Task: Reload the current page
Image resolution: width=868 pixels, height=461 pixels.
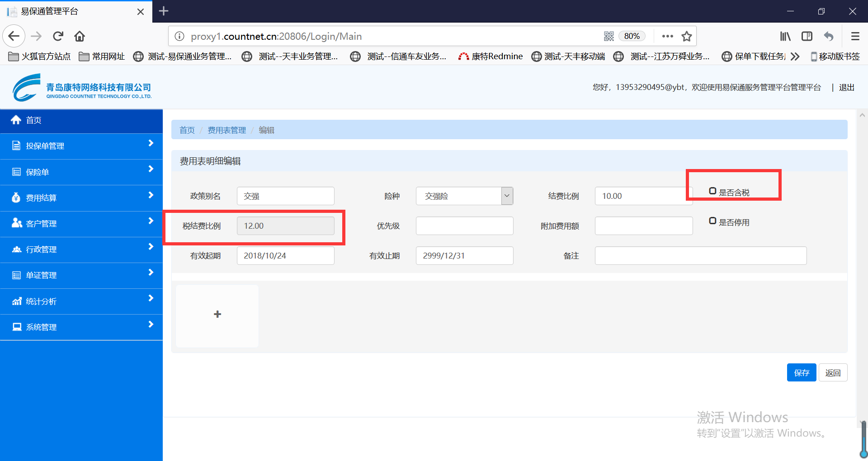Action: [58, 36]
